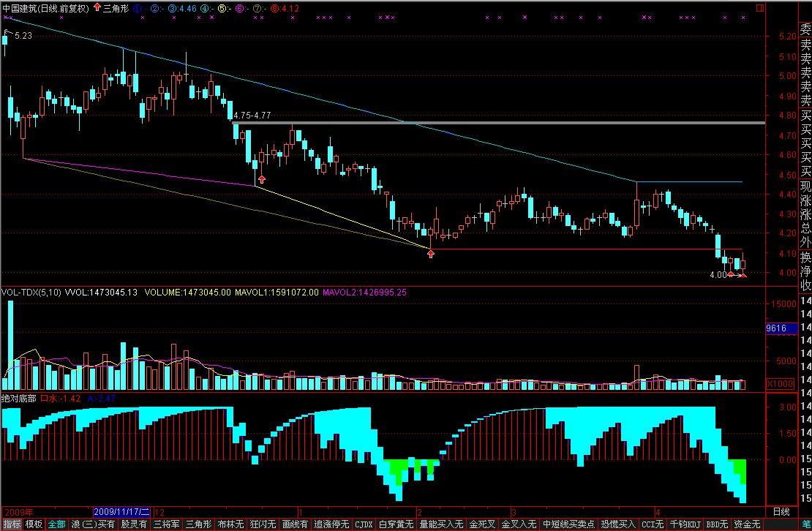Select the 千钧KDJ indicator tab
The height and width of the screenshot is (531, 812).
pyautogui.click(x=685, y=525)
